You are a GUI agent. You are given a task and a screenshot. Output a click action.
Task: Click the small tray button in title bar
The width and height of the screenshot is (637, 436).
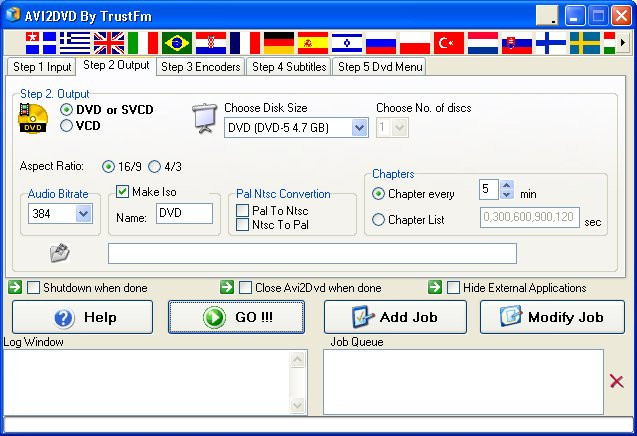[x=547, y=16]
